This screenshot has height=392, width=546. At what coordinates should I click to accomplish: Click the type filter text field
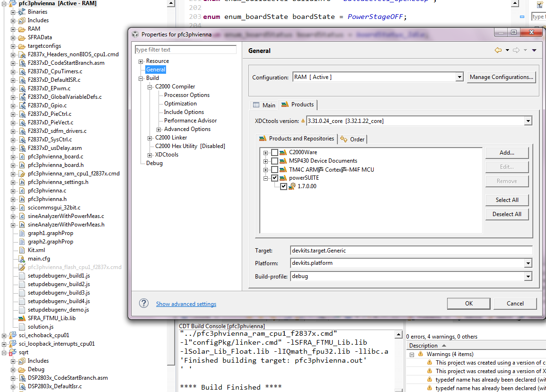[185, 50]
